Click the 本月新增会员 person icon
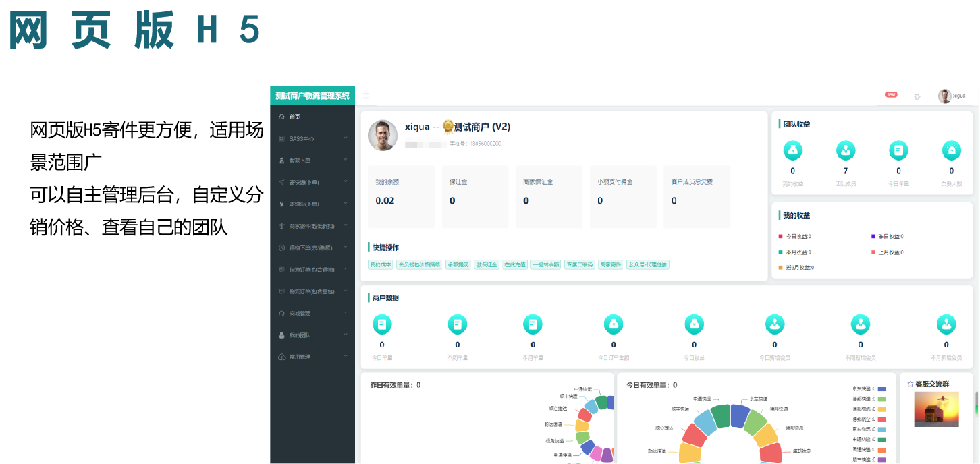Viewport: 980px width, 464px height. tap(946, 324)
